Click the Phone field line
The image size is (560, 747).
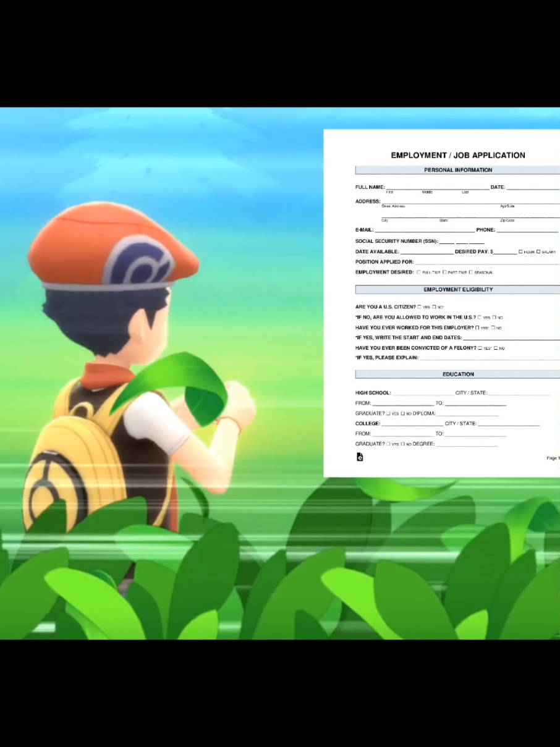pyautogui.click(x=528, y=230)
